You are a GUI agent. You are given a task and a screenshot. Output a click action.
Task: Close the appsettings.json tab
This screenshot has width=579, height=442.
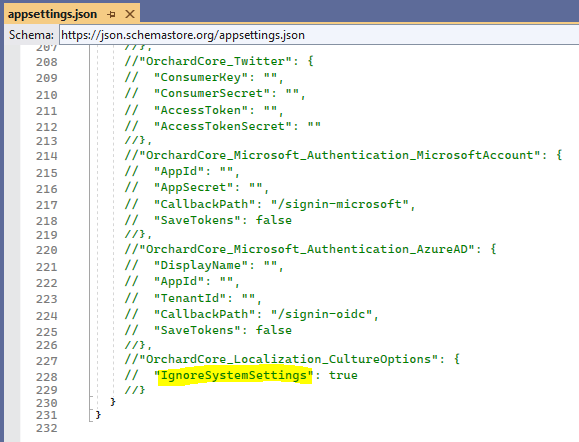[130, 14]
